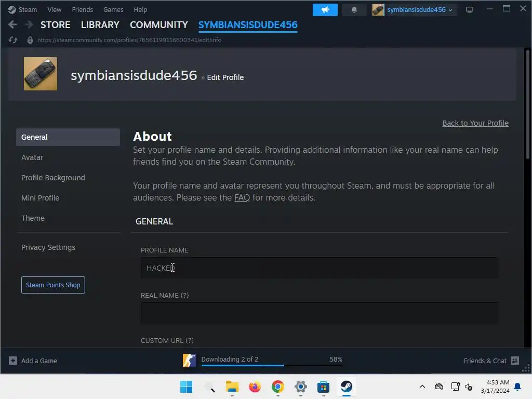This screenshot has height=399, width=532.
Task: Expand symbiansisdude456 account dropdown
Action: [420, 10]
